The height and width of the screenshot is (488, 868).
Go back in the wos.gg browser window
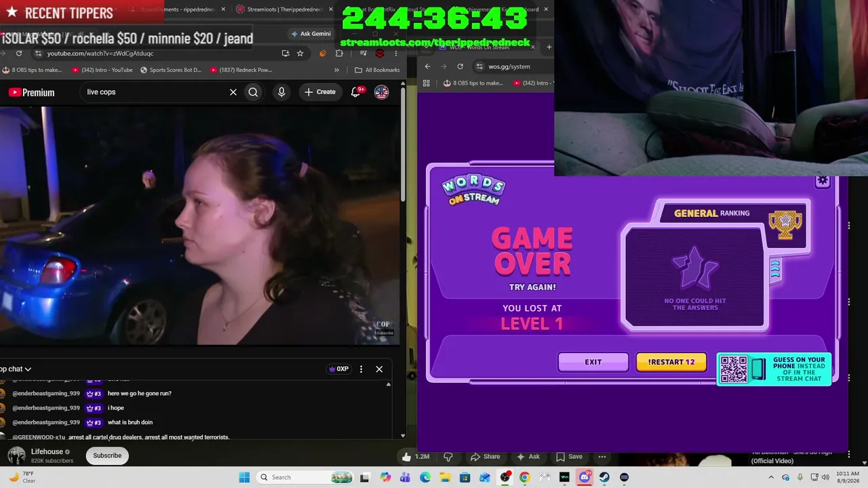click(x=427, y=66)
